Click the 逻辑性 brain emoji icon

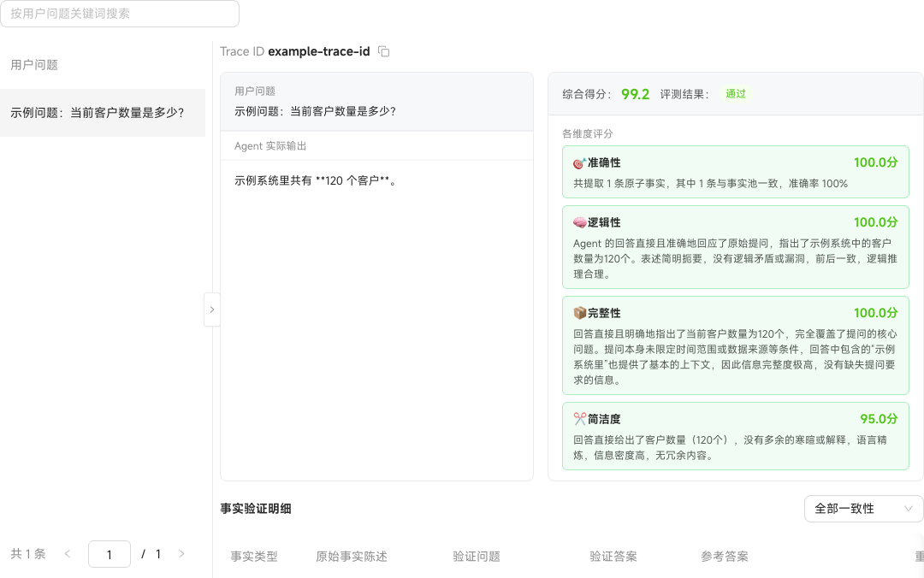[x=579, y=222]
